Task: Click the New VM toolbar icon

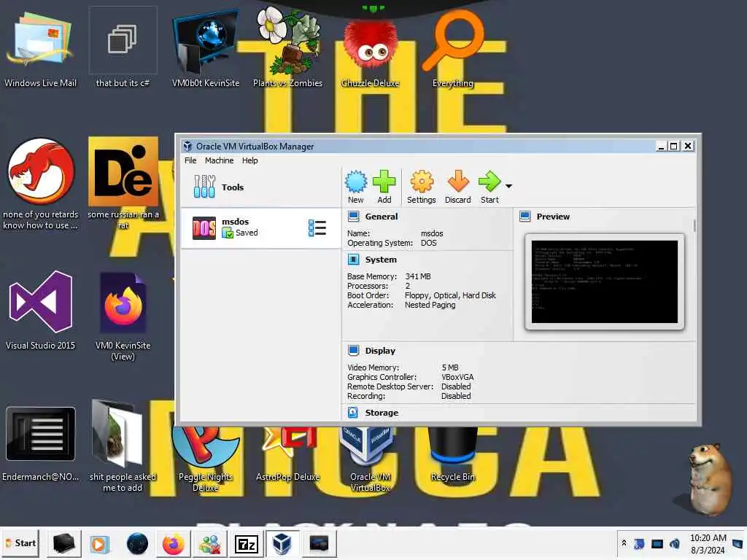Action: click(x=356, y=187)
